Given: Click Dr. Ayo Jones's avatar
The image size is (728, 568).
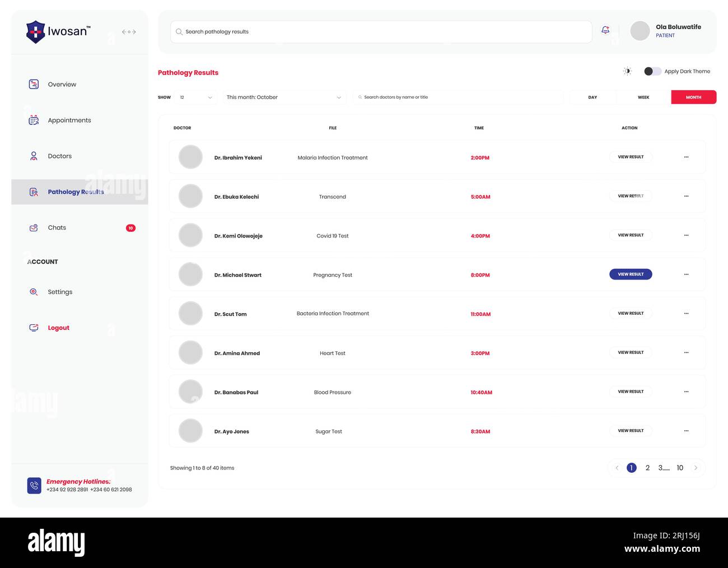Looking at the screenshot, I should pos(190,431).
